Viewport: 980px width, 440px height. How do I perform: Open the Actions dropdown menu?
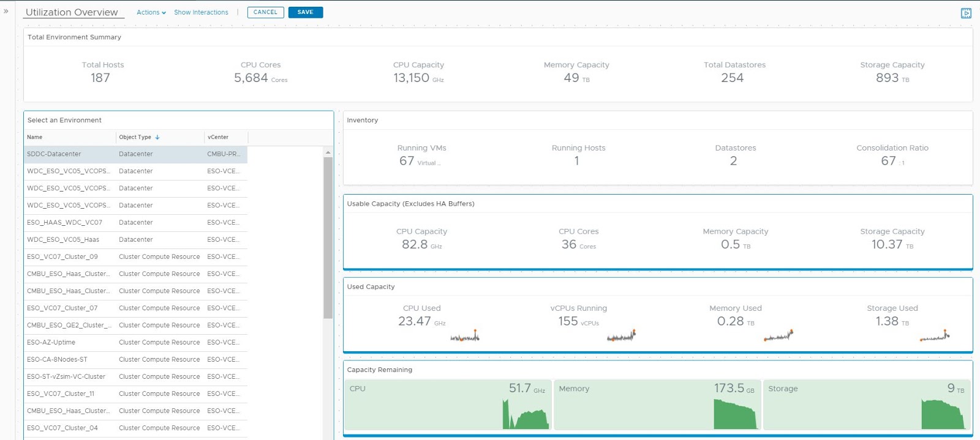tap(151, 12)
